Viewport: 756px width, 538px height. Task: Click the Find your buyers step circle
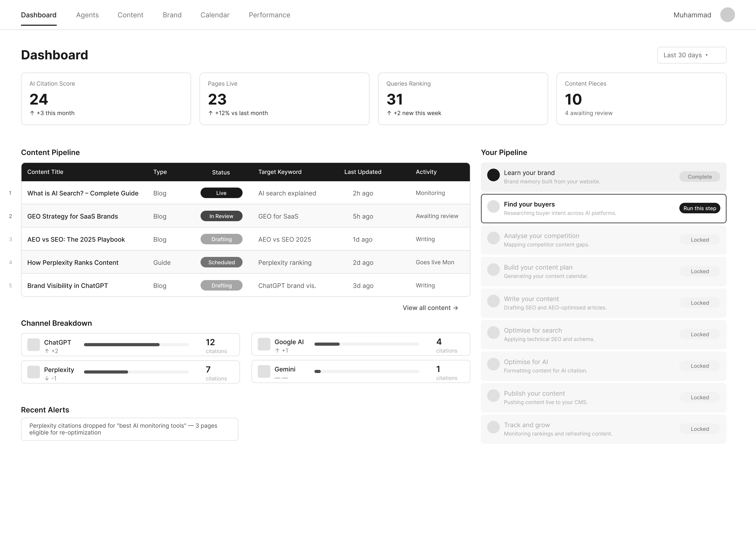click(493, 206)
